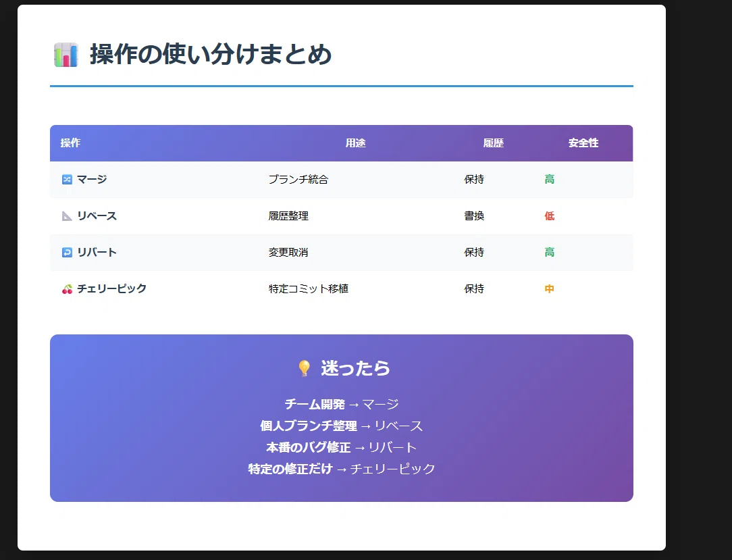Screen dimensions: 732x560
Task: Click 保持 in the マージ row
Action: pyautogui.click(x=474, y=180)
